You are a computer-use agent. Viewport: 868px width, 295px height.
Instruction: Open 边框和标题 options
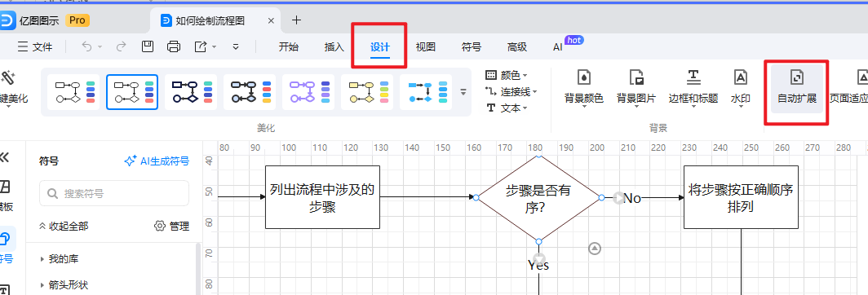[693, 87]
